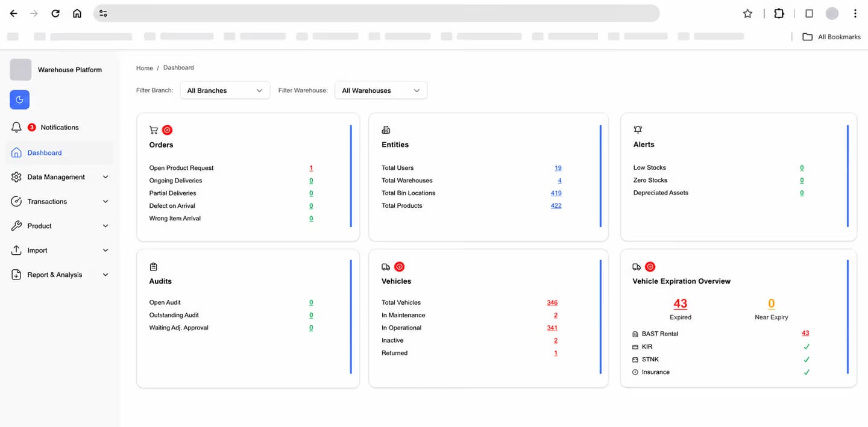Click the In Operational count 341

coord(552,328)
